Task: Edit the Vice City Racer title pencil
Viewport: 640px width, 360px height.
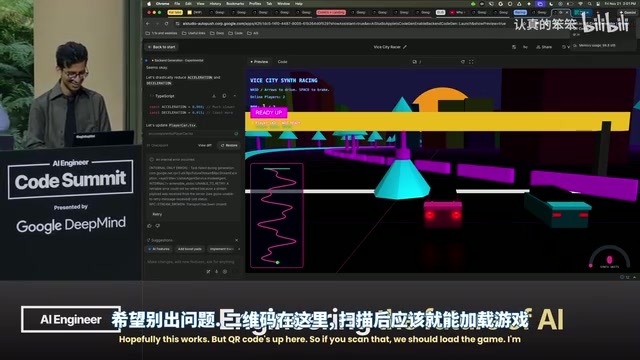Action: (x=405, y=47)
